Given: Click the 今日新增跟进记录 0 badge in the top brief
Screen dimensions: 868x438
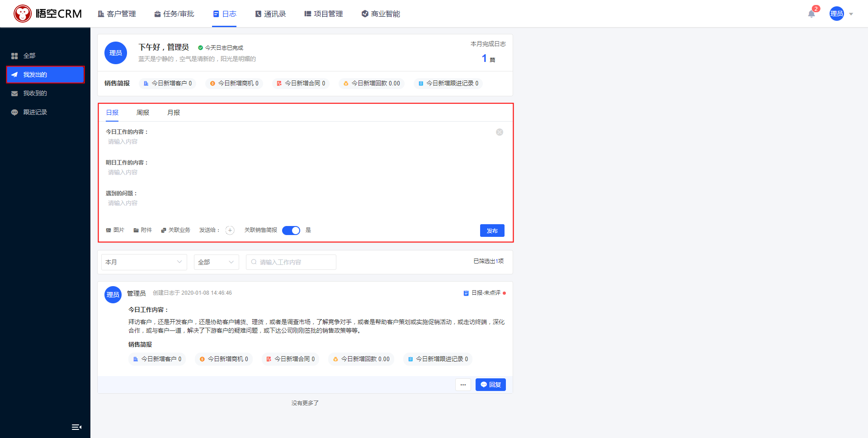Looking at the screenshot, I should pos(448,84).
